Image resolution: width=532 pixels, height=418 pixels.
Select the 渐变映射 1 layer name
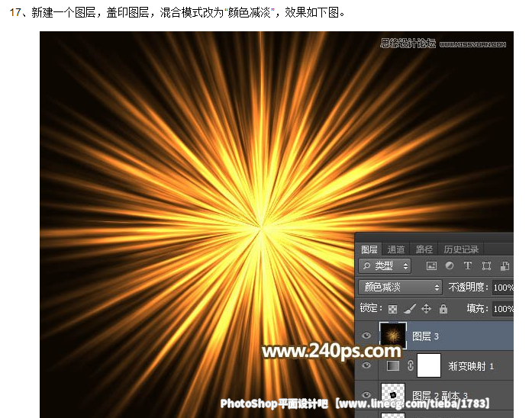(471, 366)
